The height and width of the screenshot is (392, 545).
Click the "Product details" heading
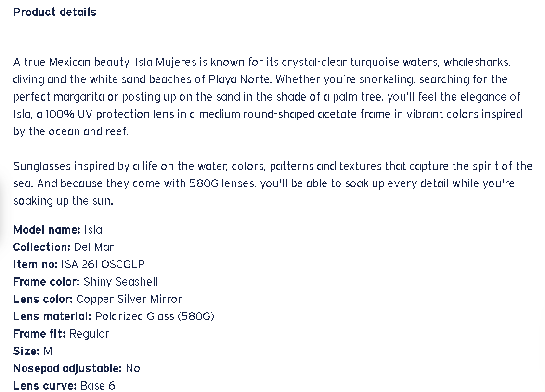pos(54,13)
